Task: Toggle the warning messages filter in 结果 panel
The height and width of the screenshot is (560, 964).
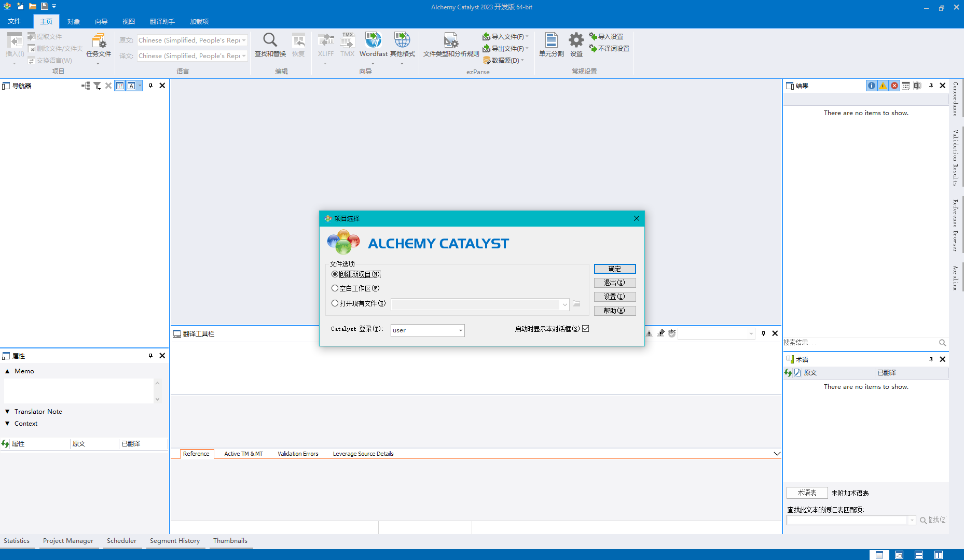Action: click(x=883, y=86)
